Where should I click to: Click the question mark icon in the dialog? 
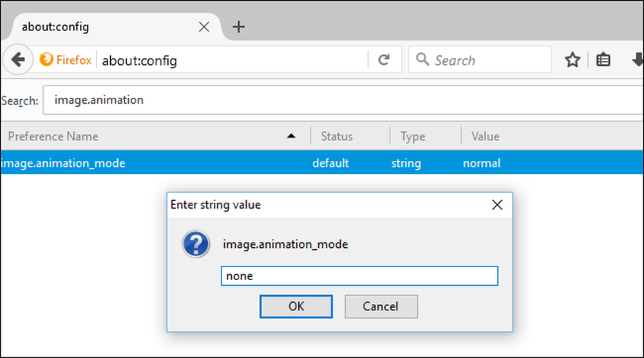(x=196, y=244)
